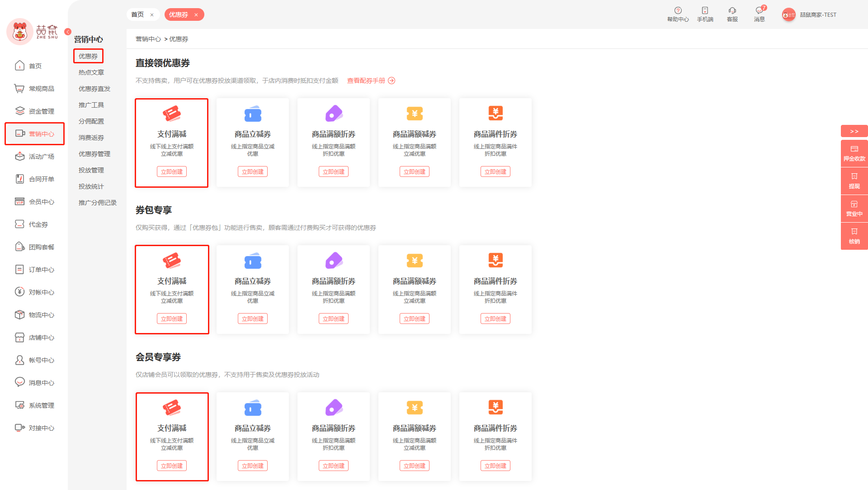868x490 pixels.
Task: Open 优惠券管理 submenu item
Action: tap(94, 154)
